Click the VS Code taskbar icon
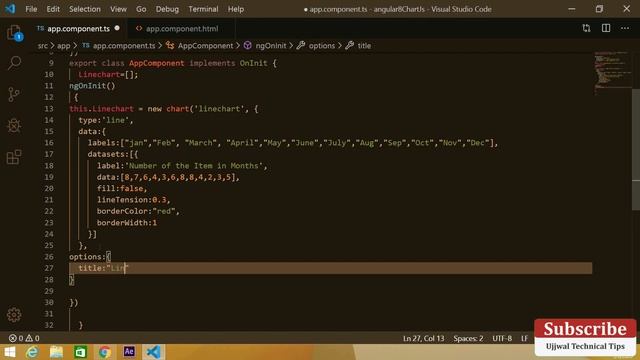The image size is (640, 360). click(153, 352)
